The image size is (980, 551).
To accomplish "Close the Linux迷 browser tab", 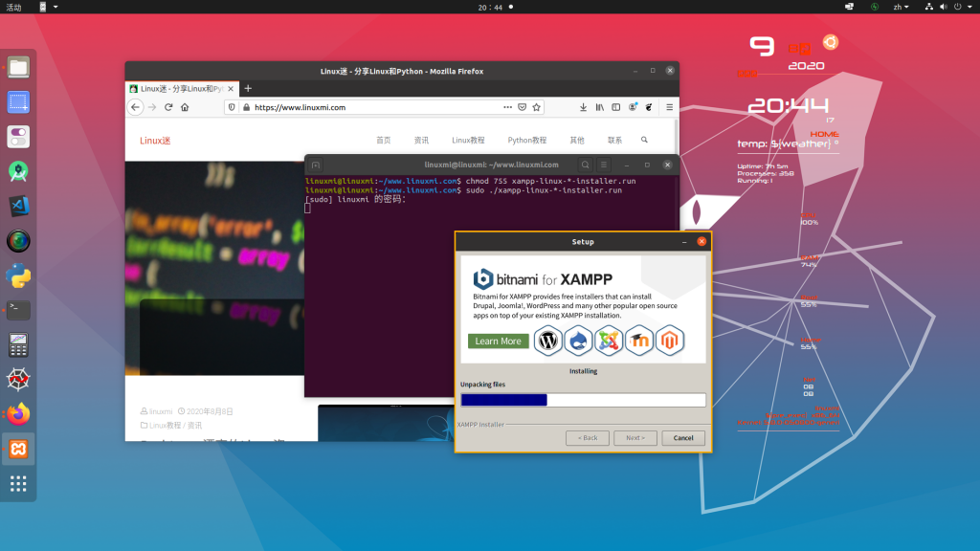I will tap(231, 89).
